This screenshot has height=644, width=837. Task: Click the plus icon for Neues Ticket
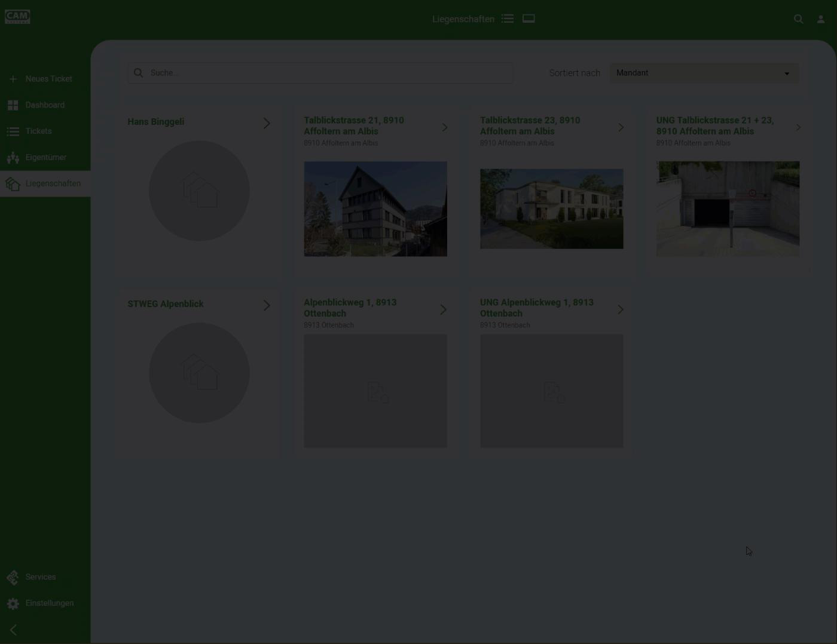click(13, 79)
